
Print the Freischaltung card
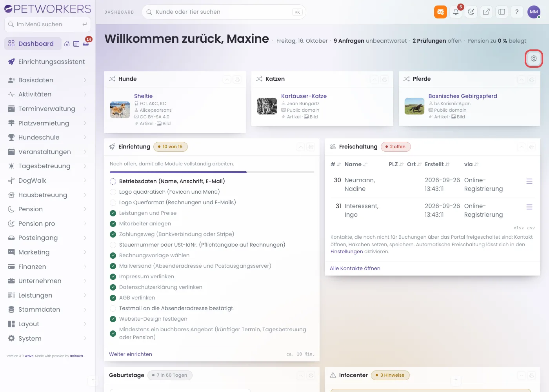click(x=532, y=147)
